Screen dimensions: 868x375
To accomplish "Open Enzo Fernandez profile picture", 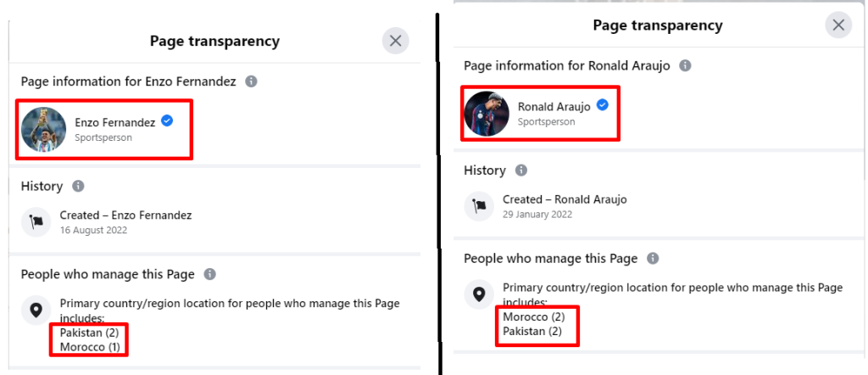I will 44,130.
